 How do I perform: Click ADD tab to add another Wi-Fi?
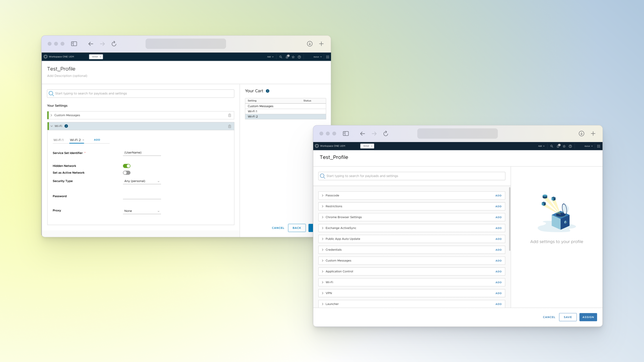pyautogui.click(x=97, y=140)
